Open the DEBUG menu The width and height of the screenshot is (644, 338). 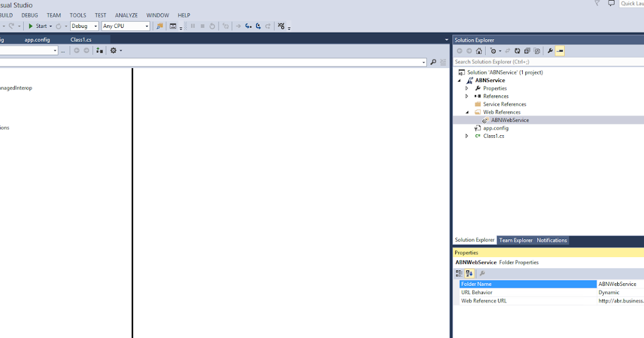click(30, 16)
